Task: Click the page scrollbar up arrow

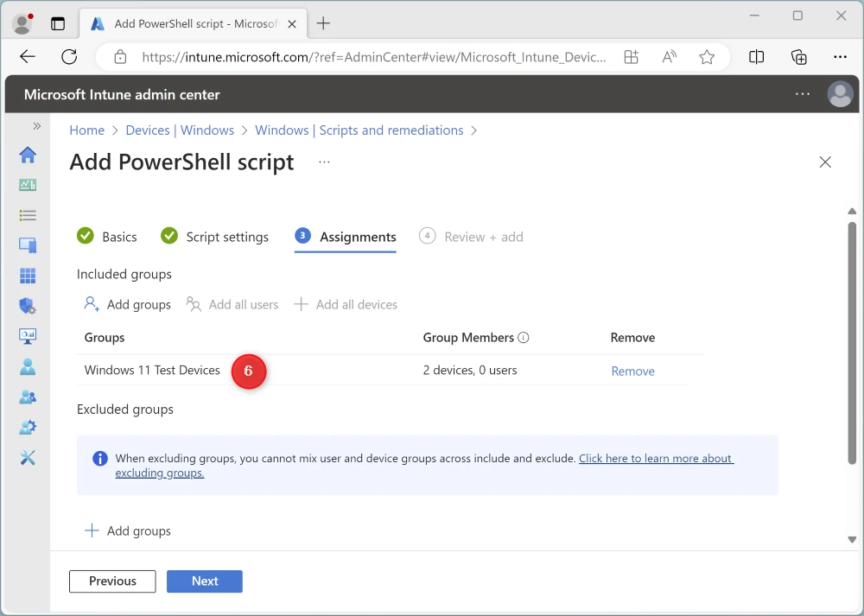Action: (x=852, y=211)
